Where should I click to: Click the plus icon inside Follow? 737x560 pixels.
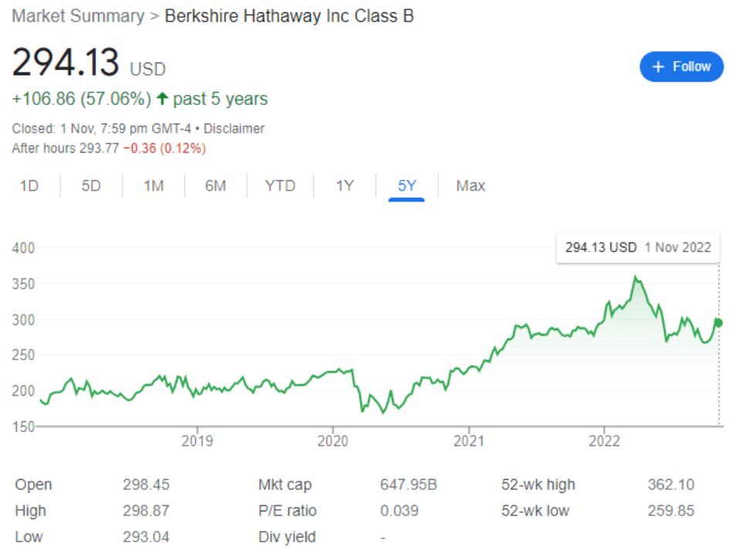point(658,67)
